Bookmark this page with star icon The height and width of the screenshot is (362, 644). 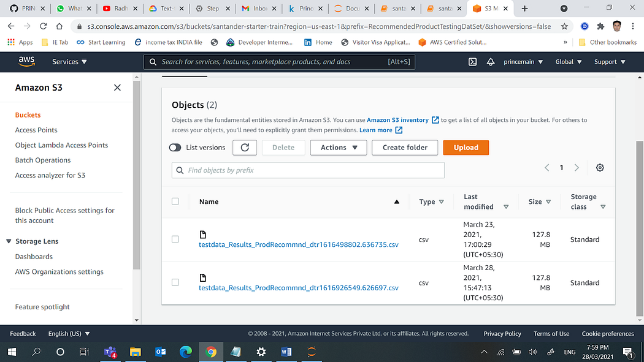pyautogui.click(x=564, y=26)
